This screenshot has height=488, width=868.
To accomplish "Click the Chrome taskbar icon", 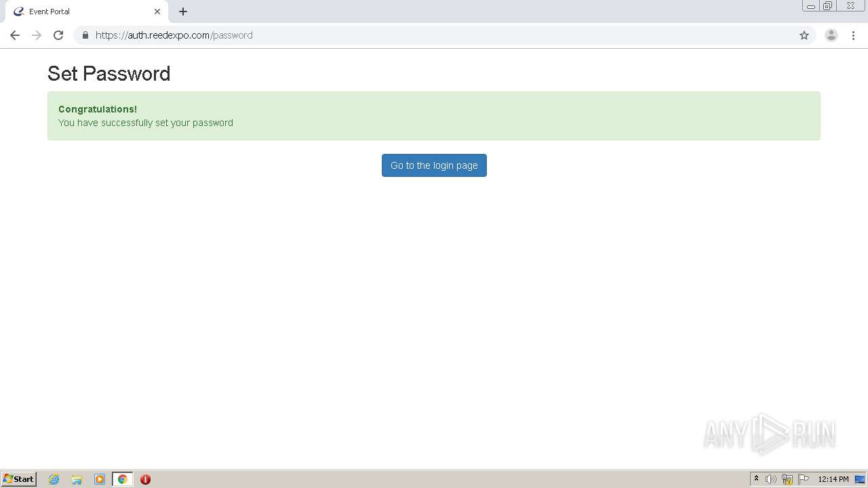I will coord(123,479).
